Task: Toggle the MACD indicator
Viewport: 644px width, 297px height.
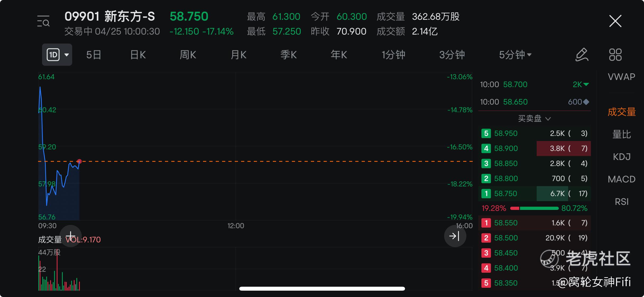Action: coord(622,179)
